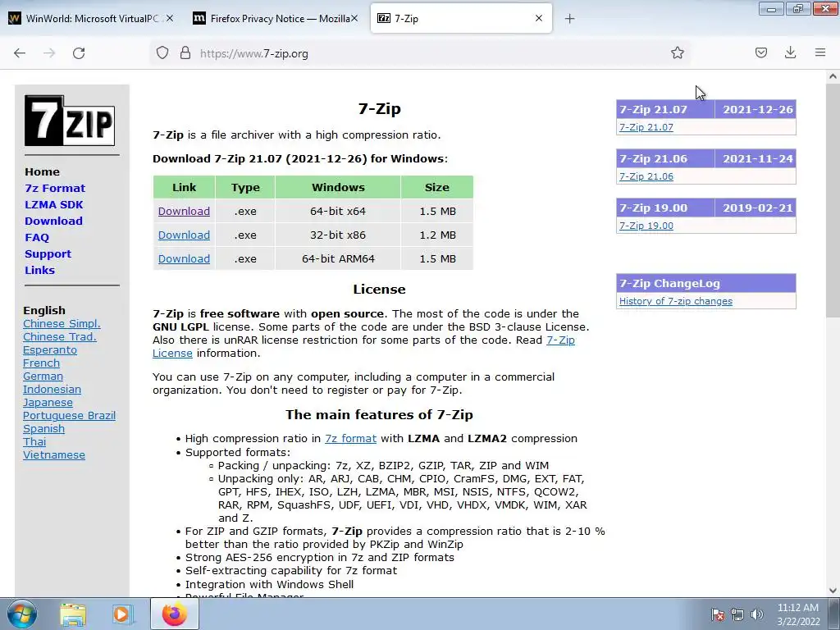Open the Pocket save icon
This screenshot has width=840, height=630.
click(760, 52)
